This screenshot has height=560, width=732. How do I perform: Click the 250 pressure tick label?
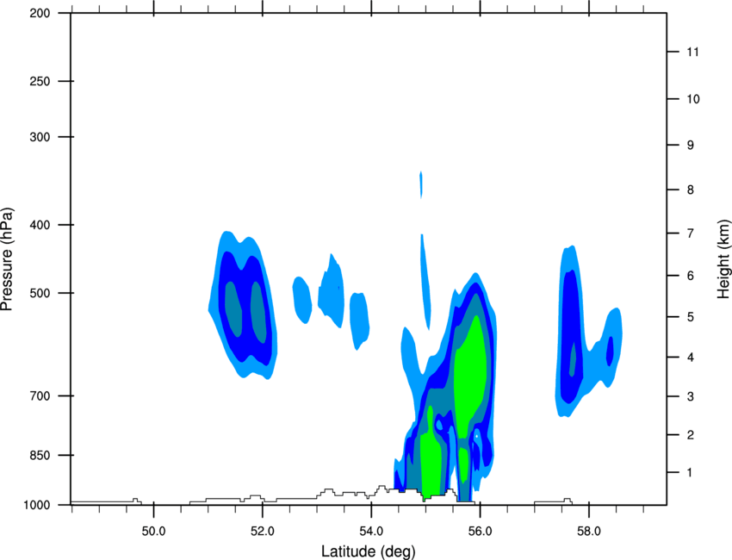coord(40,81)
